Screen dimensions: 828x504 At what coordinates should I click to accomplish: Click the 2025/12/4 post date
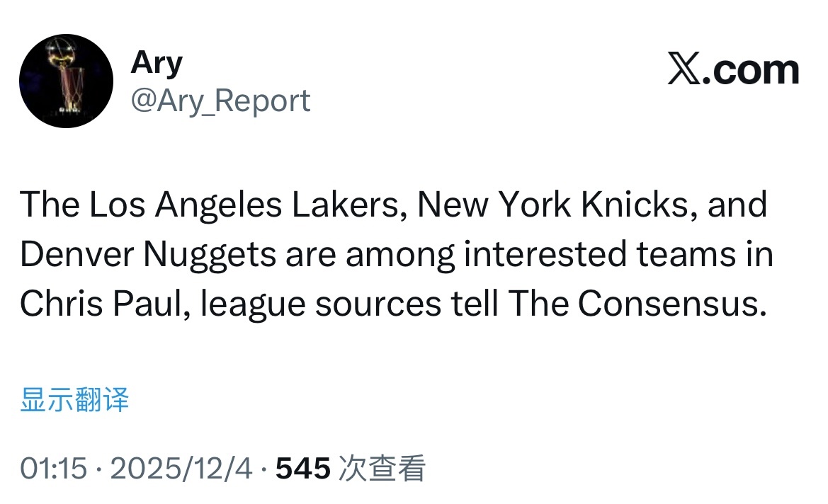pyautogui.click(x=181, y=468)
